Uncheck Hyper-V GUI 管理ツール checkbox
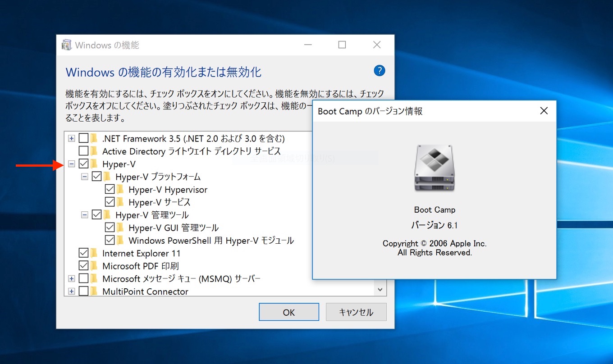The width and height of the screenshot is (613, 364). tap(110, 227)
